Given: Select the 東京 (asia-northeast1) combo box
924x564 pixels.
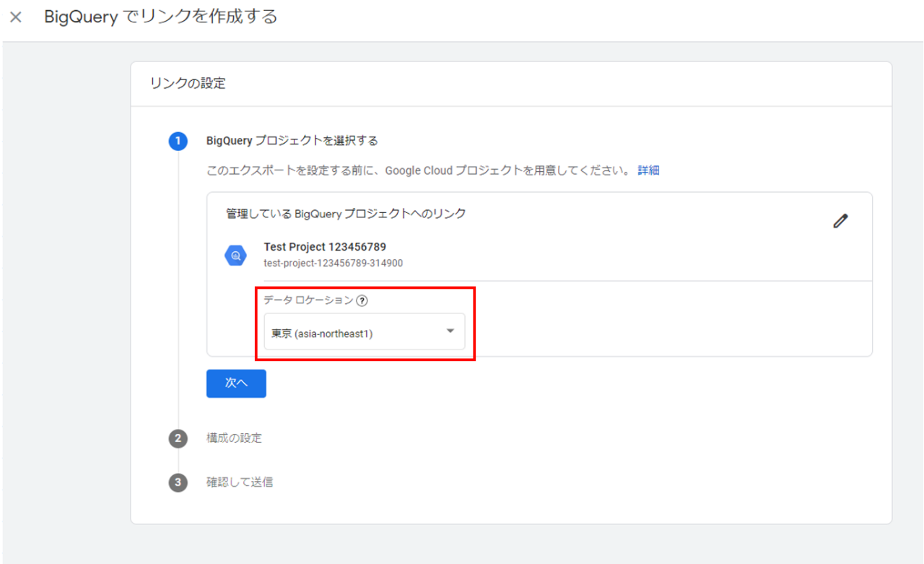Looking at the screenshot, I should coord(365,331).
